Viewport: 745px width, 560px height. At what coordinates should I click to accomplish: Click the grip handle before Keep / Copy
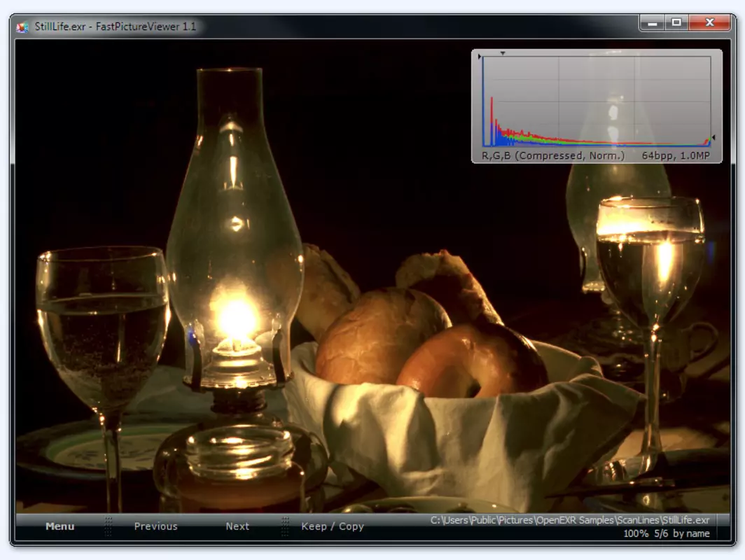tap(285, 526)
